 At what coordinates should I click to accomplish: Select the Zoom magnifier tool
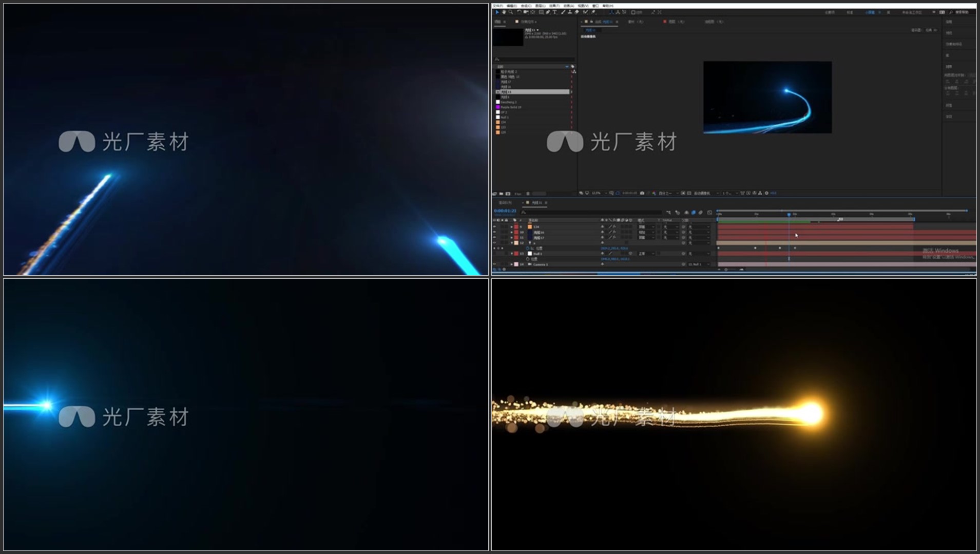tap(511, 12)
